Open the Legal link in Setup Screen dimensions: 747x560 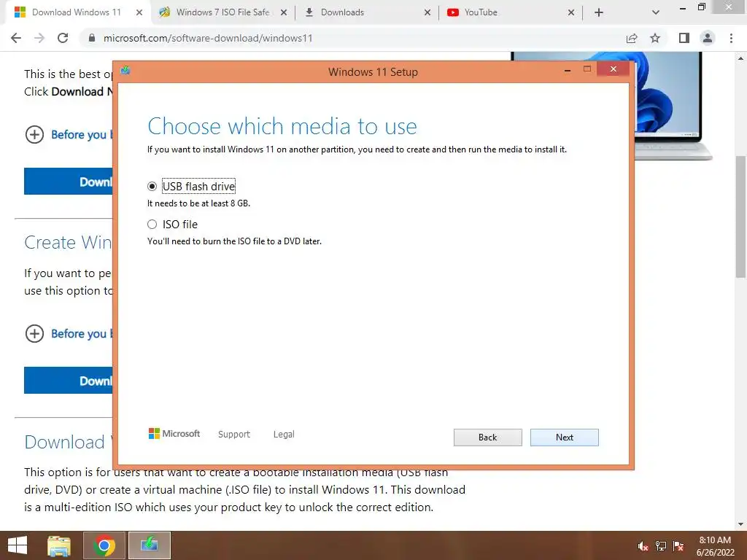click(x=284, y=435)
